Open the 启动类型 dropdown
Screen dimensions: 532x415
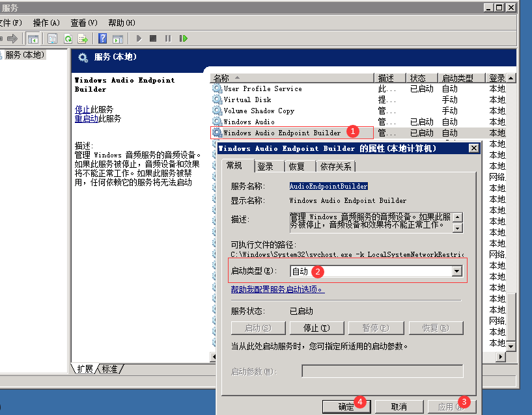[x=456, y=271]
